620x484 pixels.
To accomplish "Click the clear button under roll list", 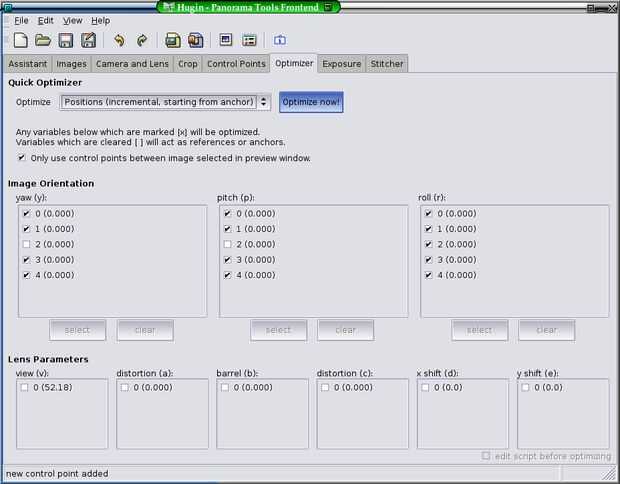I will pyautogui.click(x=546, y=330).
